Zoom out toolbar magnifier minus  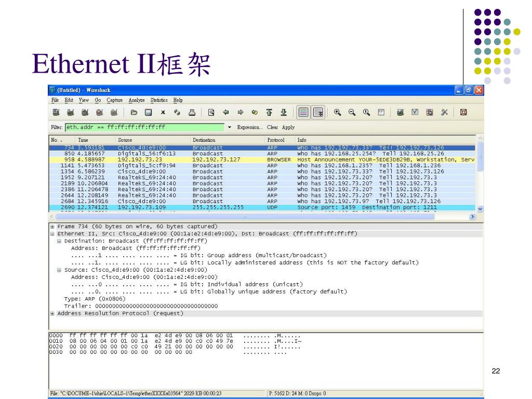[352, 112]
